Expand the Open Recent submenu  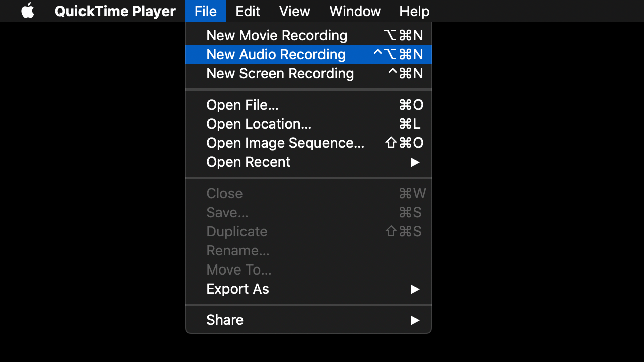pyautogui.click(x=308, y=162)
